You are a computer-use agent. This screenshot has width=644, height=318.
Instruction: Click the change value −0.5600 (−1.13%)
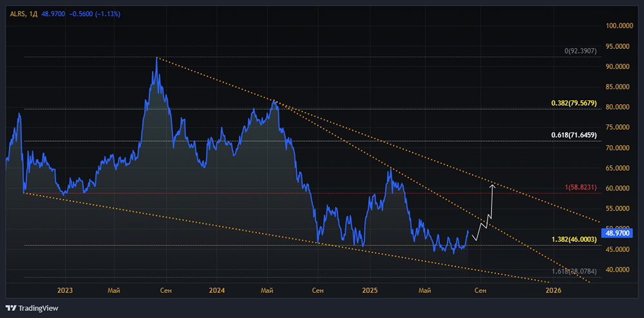(x=95, y=14)
